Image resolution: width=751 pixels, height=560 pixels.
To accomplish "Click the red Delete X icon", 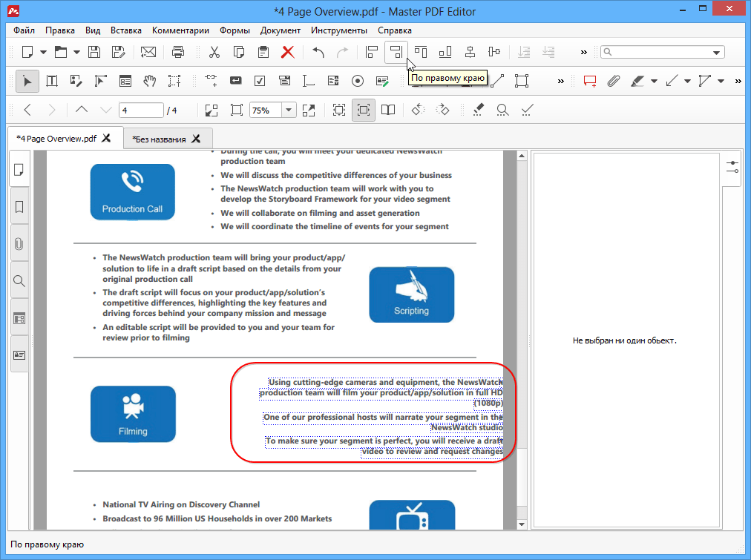I will point(287,52).
